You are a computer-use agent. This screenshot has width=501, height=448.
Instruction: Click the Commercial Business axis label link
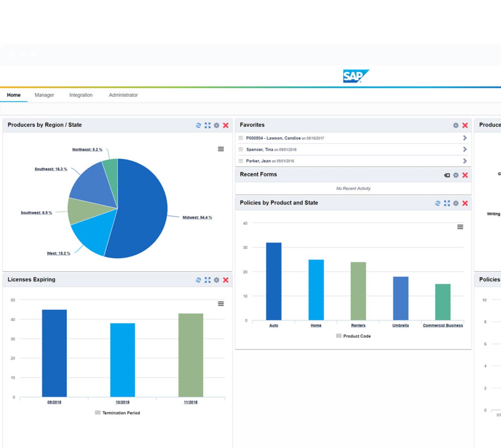pyautogui.click(x=443, y=325)
